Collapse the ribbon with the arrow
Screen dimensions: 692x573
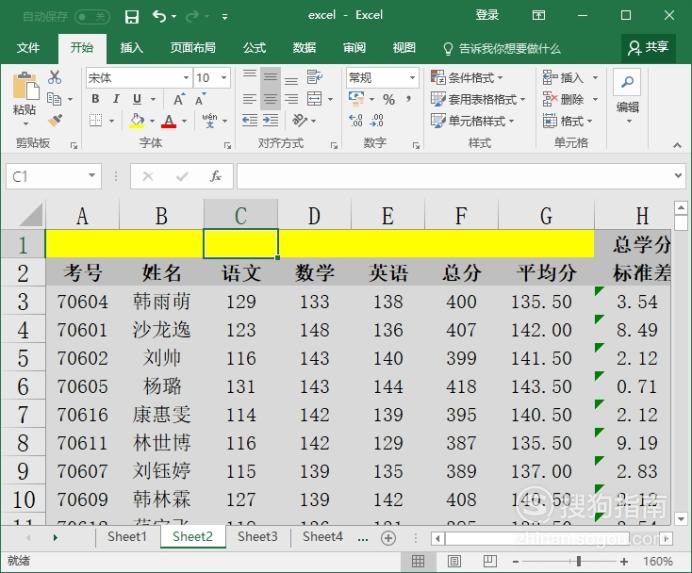pos(677,145)
